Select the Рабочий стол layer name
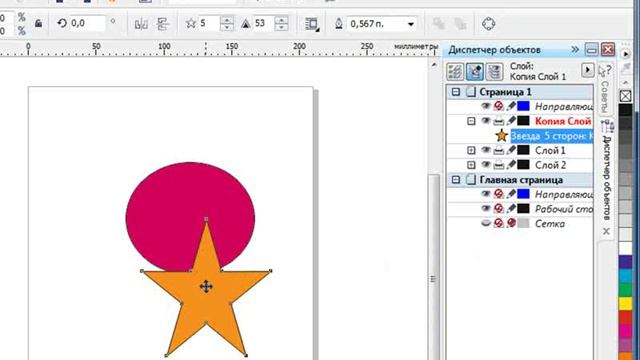 564,209
